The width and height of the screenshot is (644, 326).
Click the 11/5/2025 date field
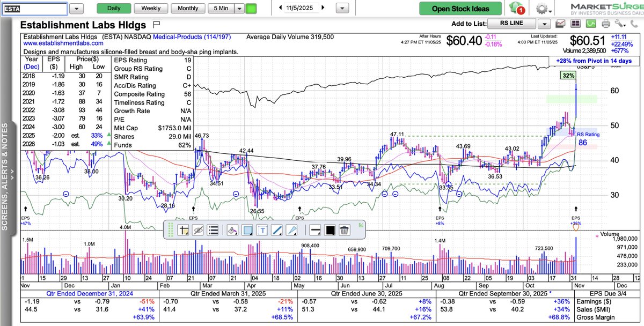[301, 8]
